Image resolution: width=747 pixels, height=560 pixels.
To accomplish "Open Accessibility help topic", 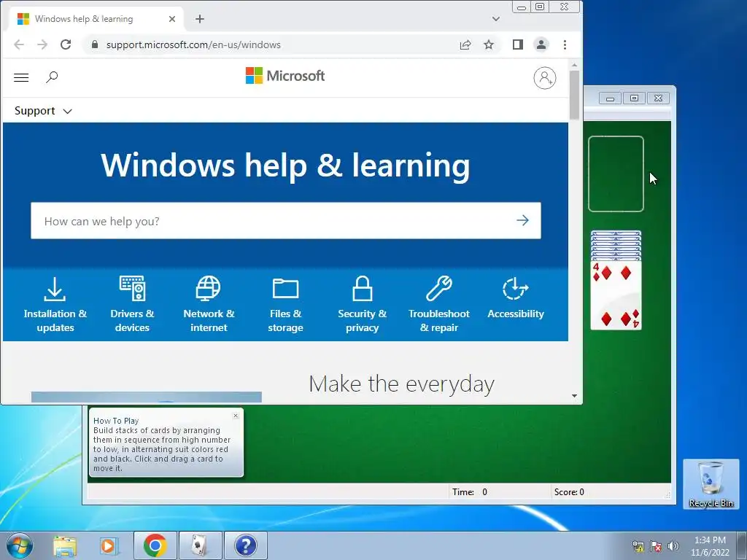I will tap(516, 297).
